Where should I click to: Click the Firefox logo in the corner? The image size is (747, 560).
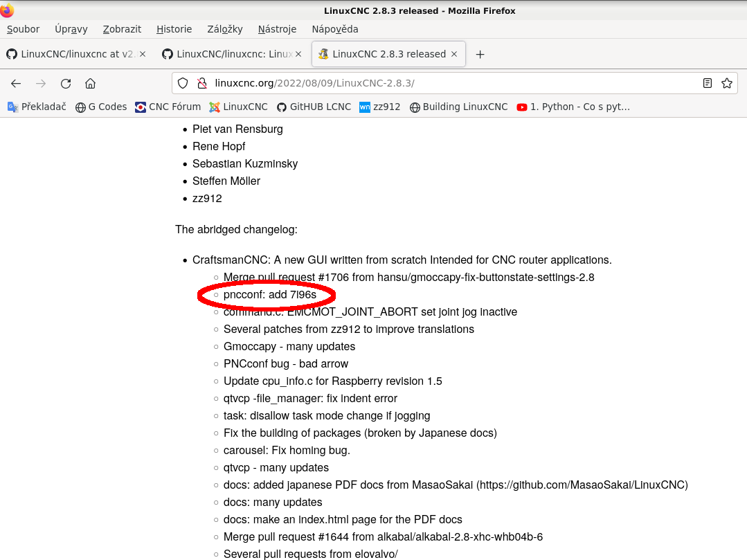(x=8, y=10)
